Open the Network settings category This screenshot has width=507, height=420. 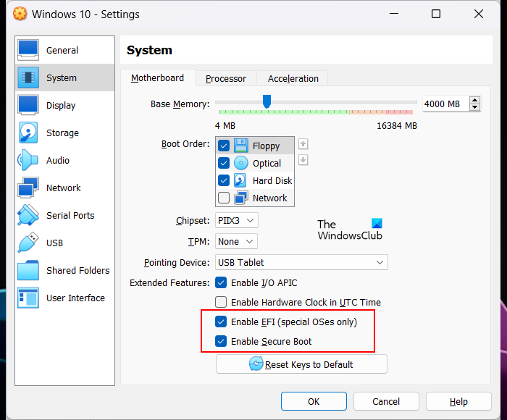point(65,188)
